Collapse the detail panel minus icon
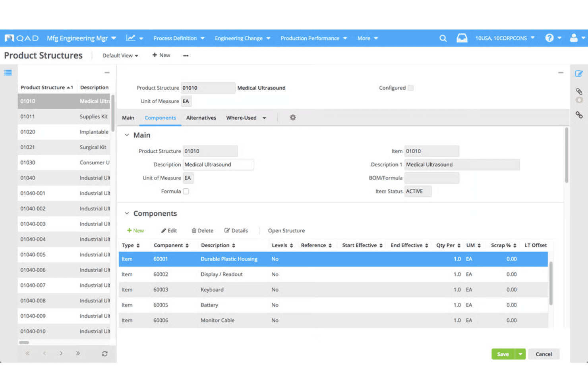The width and height of the screenshot is (588, 392). click(x=561, y=73)
